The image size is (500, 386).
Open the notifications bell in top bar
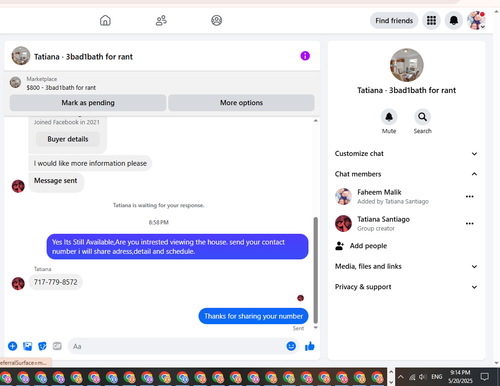[454, 21]
